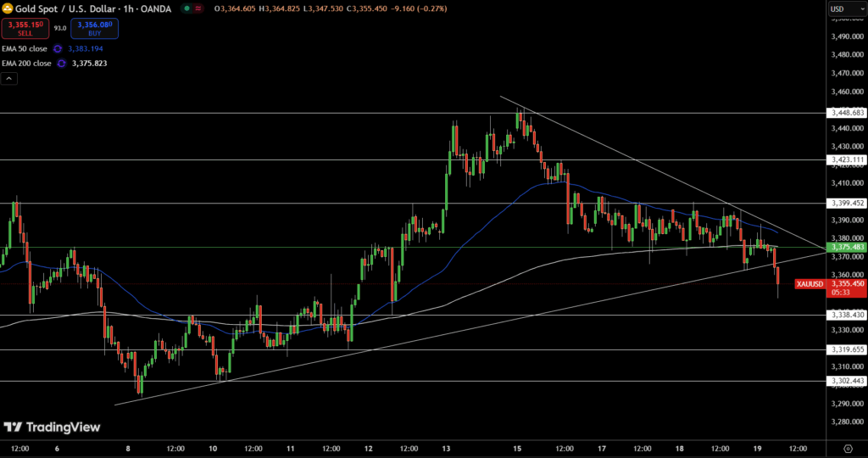
Task: Collapse the indicator legend with chevron
Action: (x=9, y=79)
